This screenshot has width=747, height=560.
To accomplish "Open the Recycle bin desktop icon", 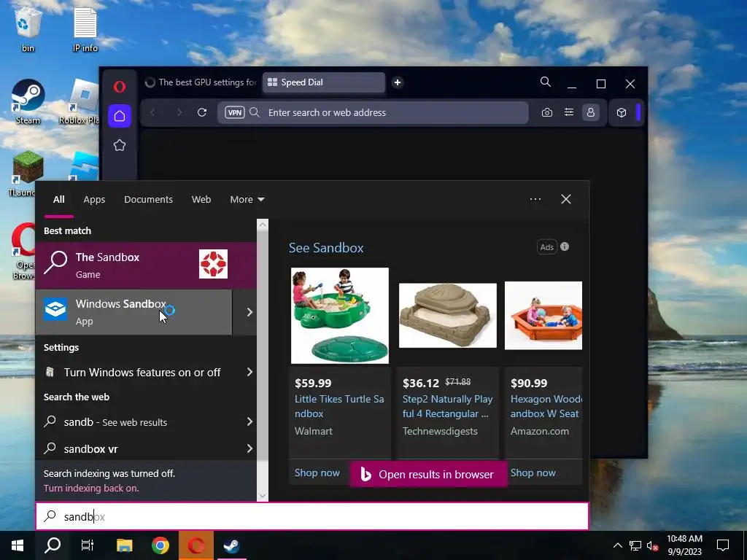I will [x=28, y=28].
